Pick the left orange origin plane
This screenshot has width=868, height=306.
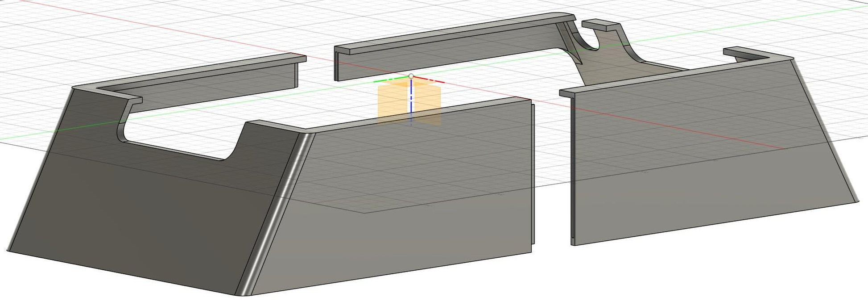click(x=393, y=103)
